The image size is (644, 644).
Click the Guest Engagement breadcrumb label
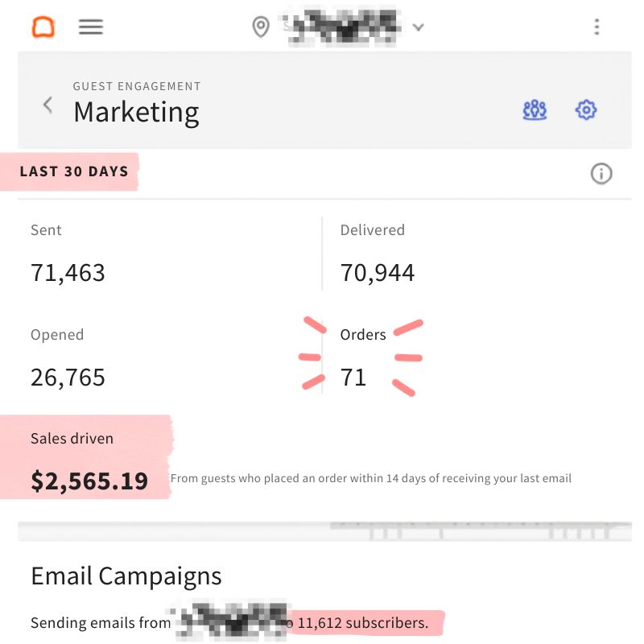click(x=137, y=86)
